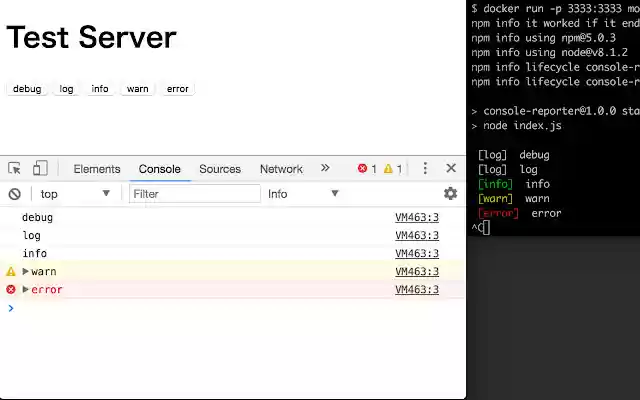Click the log message in the console
The height and width of the screenshot is (400, 640).
pyautogui.click(x=31, y=236)
